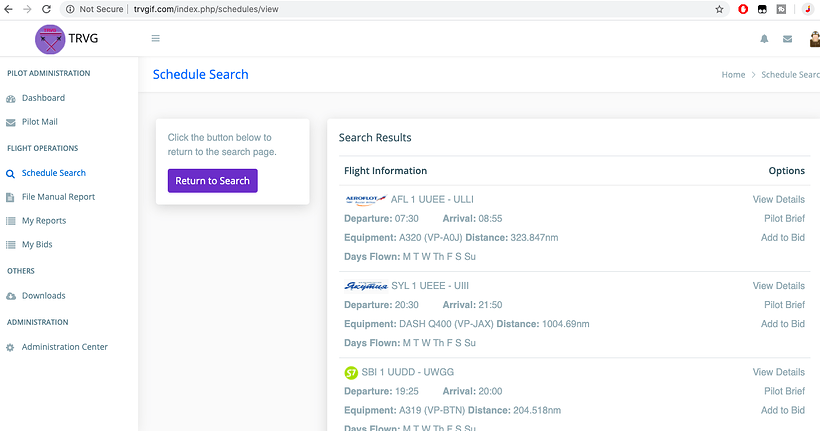This screenshot has height=431, width=820.
Task: Go to My Bids
Action: (37, 244)
